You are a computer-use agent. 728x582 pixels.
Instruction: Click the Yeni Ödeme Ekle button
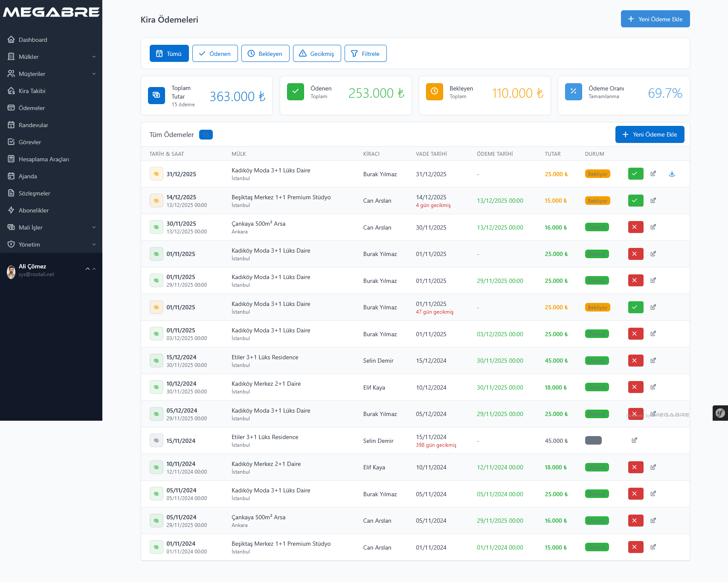pyautogui.click(x=655, y=19)
